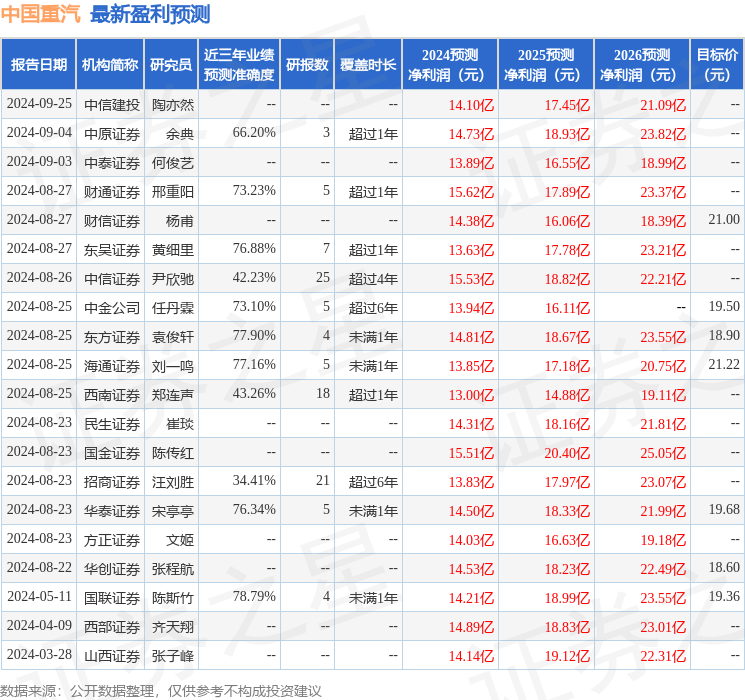745x700 pixels.
Task: Select the 东方证券 institution cell
Action: (112, 337)
